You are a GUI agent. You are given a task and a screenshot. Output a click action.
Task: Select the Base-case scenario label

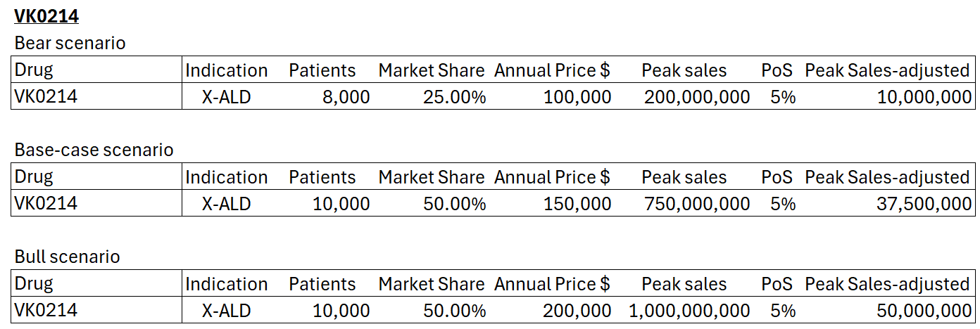94,150
